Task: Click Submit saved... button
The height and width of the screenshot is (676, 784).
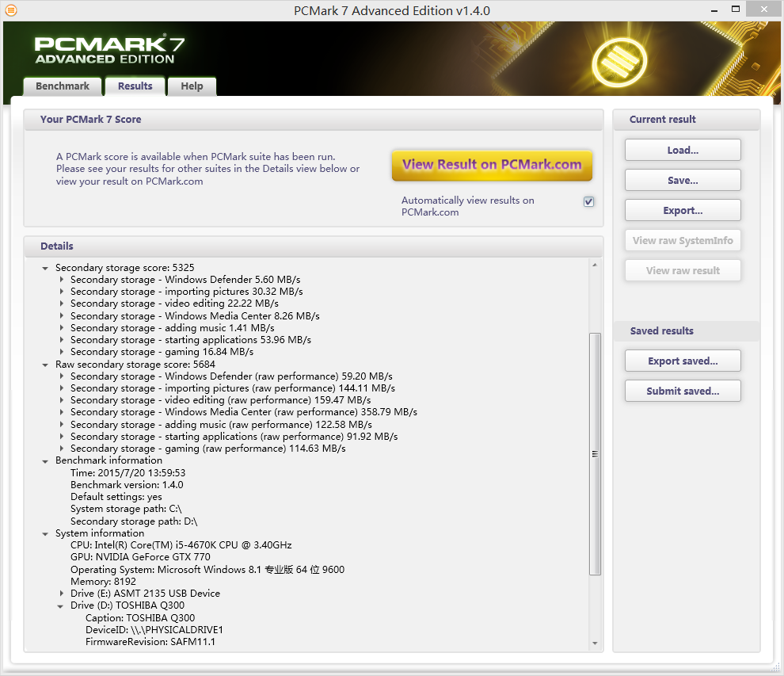Action: click(x=683, y=391)
